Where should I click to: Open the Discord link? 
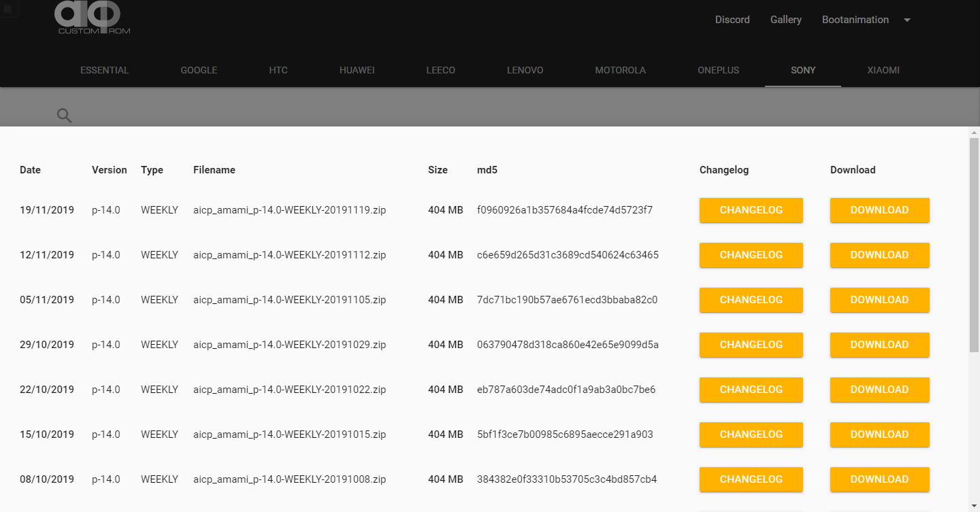point(732,20)
